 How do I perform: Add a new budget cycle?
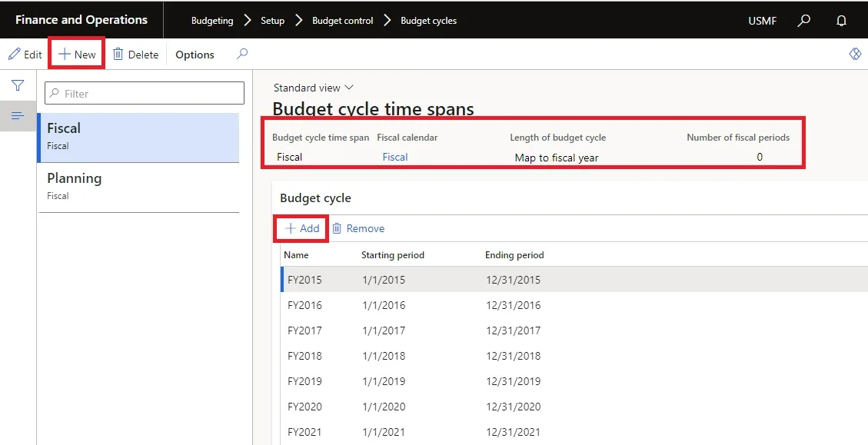click(302, 228)
